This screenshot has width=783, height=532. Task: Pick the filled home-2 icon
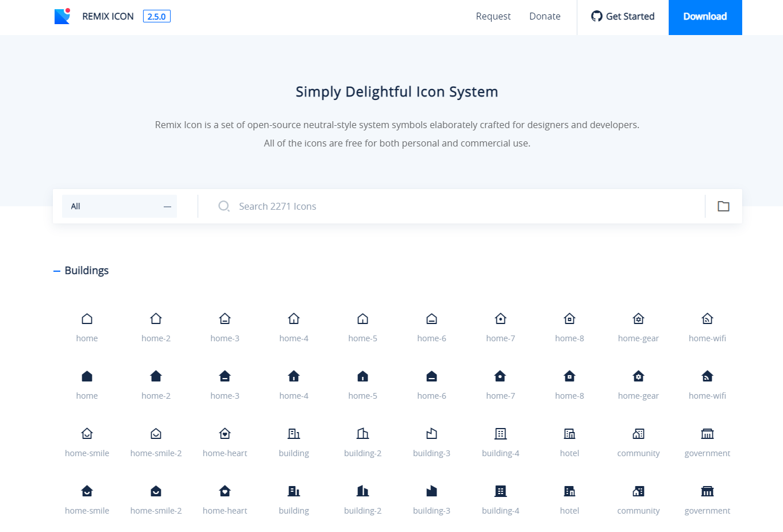click(156, 376)
